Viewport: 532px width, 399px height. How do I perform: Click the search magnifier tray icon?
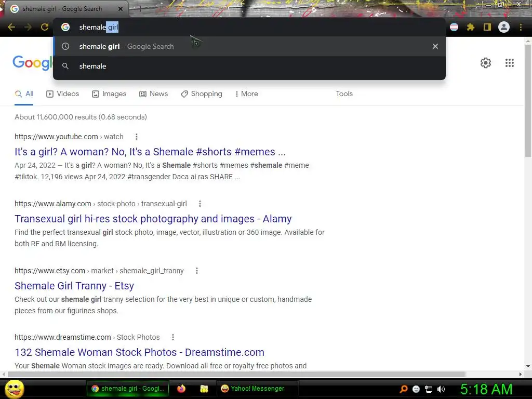coord(403,389)
